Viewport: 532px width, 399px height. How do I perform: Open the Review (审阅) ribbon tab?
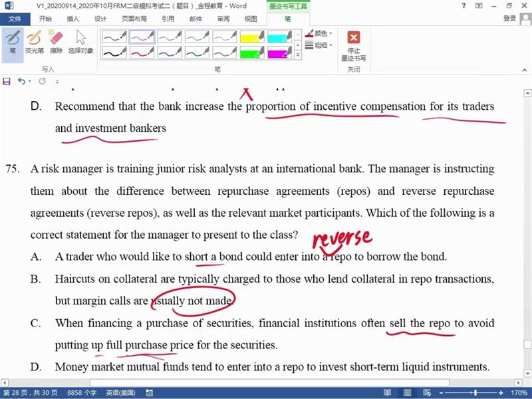223,19
